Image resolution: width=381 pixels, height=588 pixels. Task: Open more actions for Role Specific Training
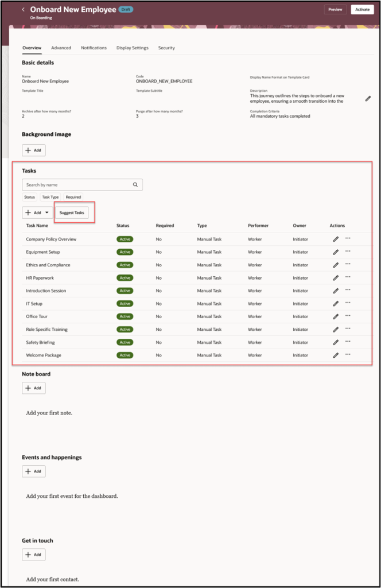[348, 328]
